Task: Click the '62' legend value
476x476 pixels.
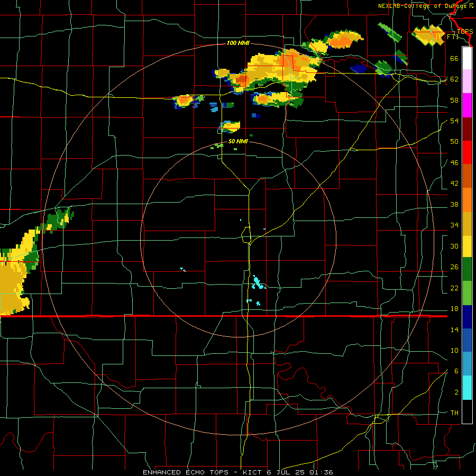Action: pos(454,79)
